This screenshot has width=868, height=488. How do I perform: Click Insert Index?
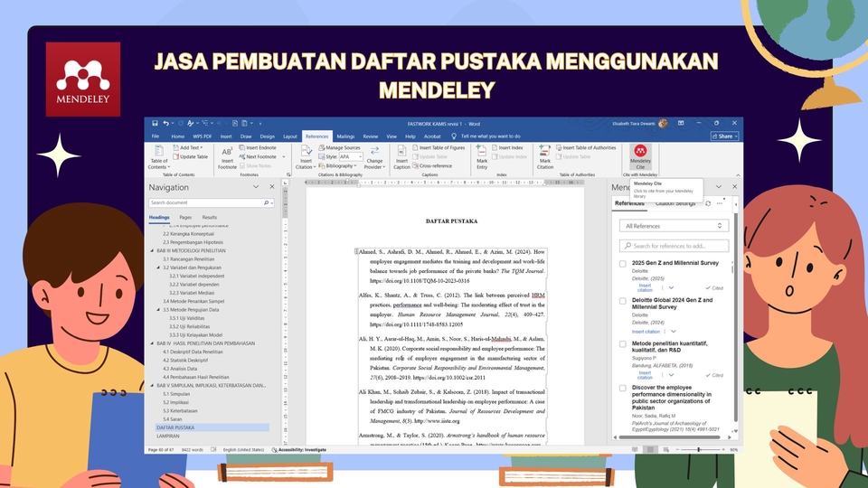[x=506, y=147]
